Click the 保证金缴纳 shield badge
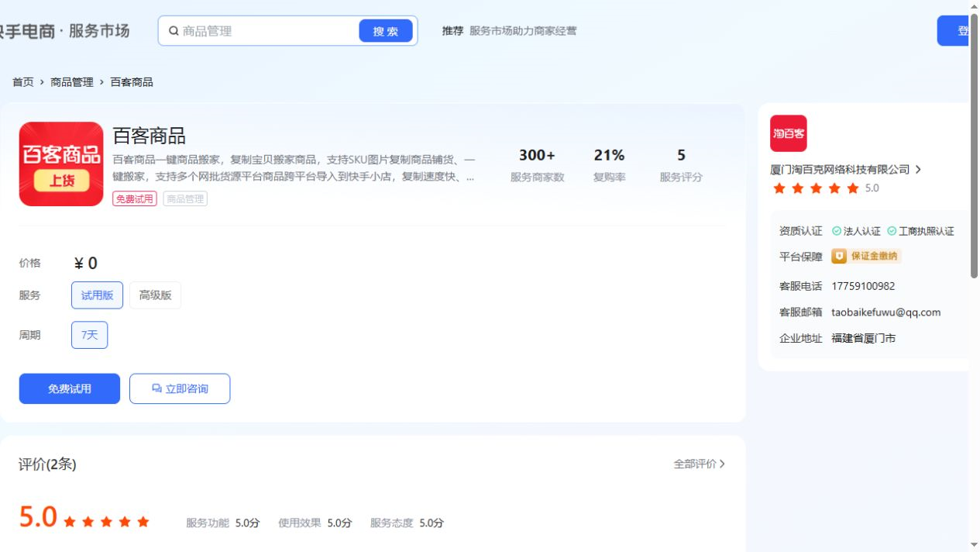Viewport: 980px width, 552px height. (x=866, y=256)
